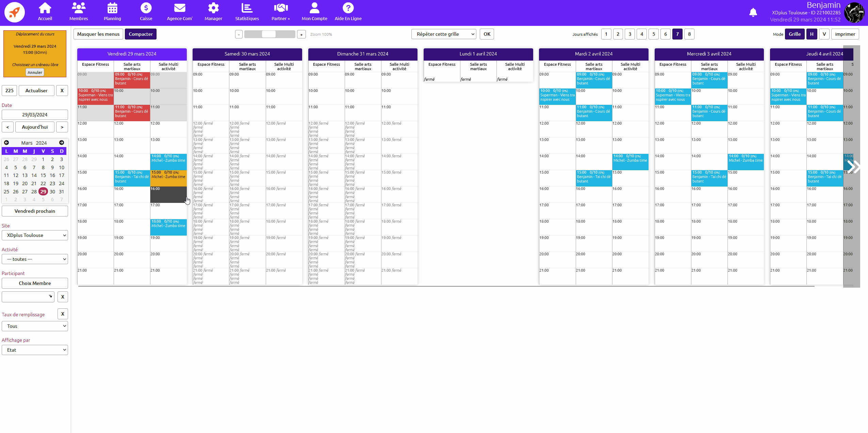Click Samedi 30 mars 2024 header
The image size is (868, 433).
[247, 54]
